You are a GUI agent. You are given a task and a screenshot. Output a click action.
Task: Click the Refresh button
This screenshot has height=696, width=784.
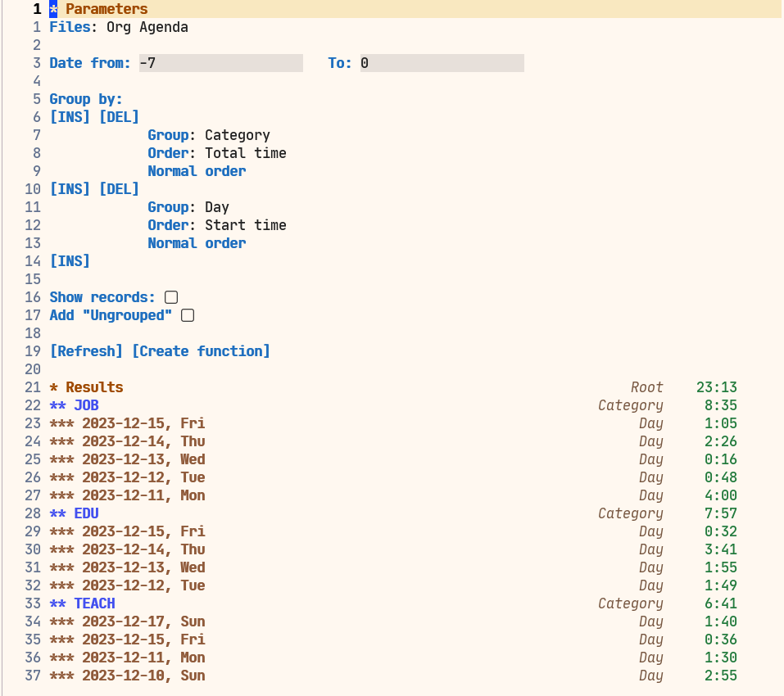pyautogui.click(x=86, y=350)
